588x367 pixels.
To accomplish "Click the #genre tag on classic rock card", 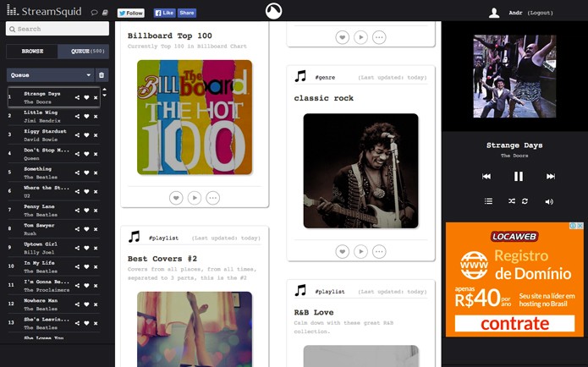I will (x=325, y=78).
